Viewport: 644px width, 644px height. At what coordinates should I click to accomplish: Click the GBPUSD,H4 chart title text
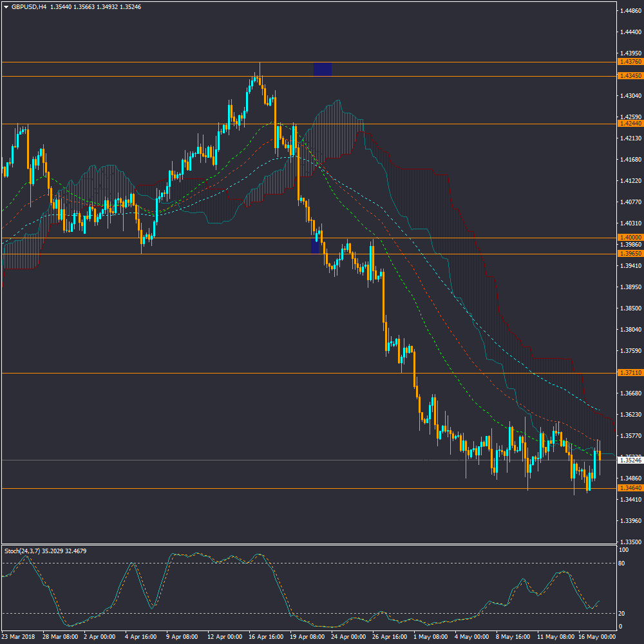click(29, 6)
